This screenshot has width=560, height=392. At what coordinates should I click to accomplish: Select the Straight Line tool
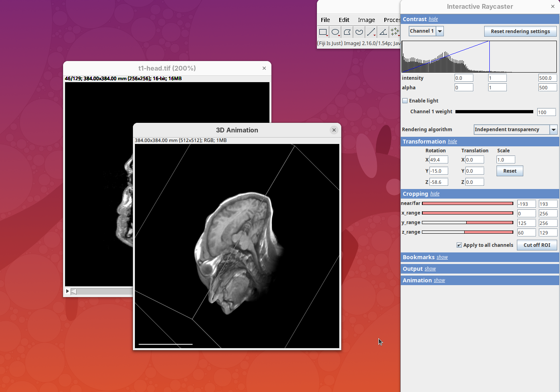tap(371, 32)
